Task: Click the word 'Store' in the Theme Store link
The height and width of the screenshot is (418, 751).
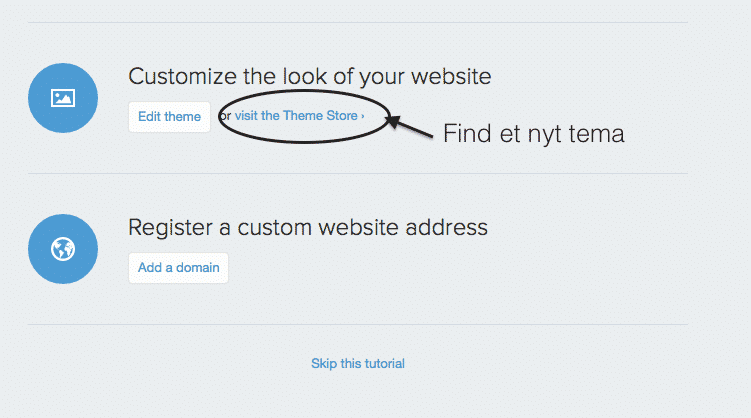Action: point(342,116)
